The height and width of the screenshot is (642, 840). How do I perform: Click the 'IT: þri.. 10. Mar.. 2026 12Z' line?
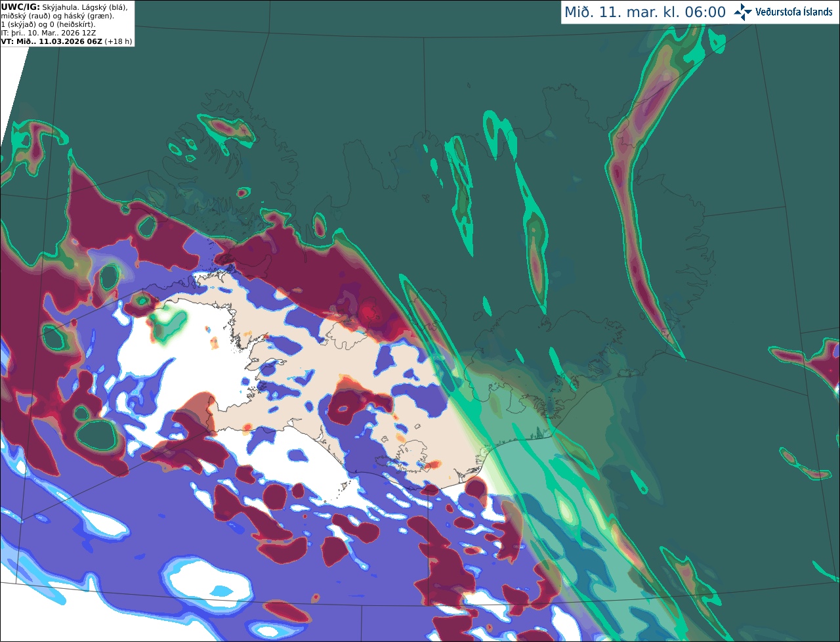coord(48,33)
